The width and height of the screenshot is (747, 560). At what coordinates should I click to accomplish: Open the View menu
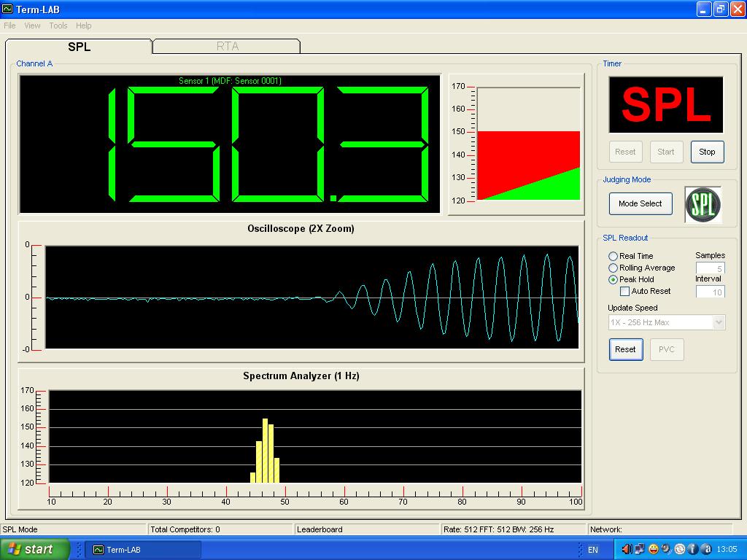pos(32,26)
